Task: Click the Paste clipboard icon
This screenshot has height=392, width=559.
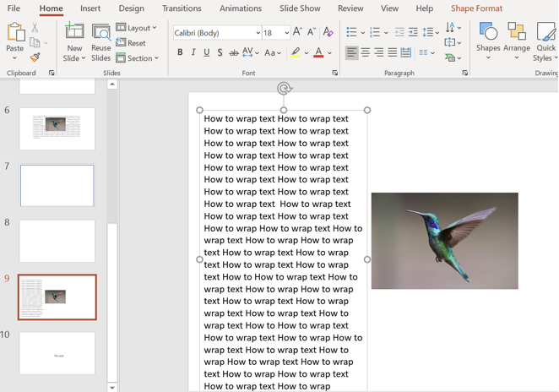Action: point(15,32)
